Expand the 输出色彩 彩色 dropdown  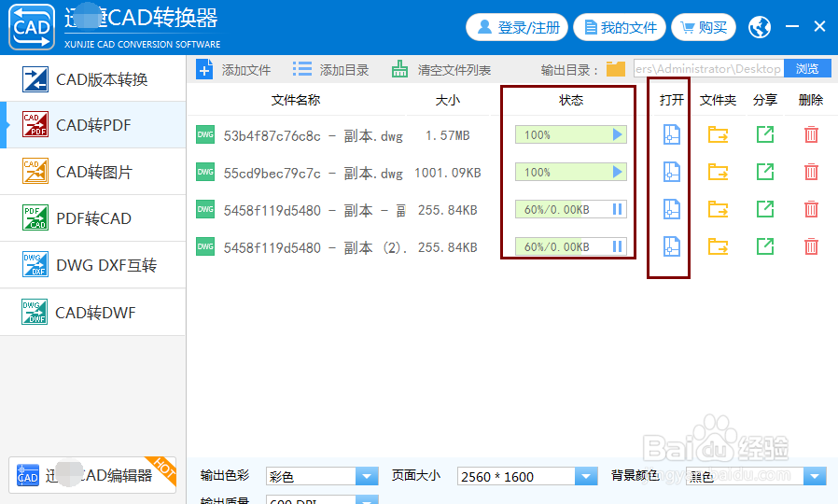[367, 476]
